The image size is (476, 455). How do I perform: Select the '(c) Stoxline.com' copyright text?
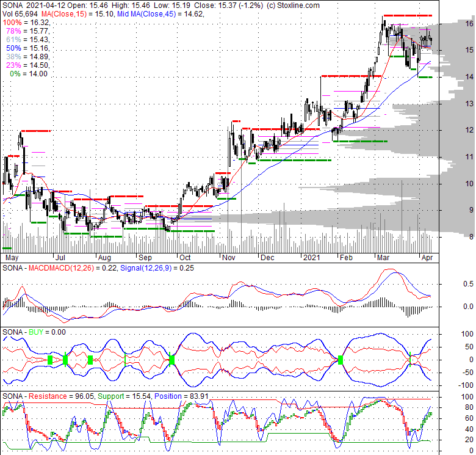pos(293,5)
